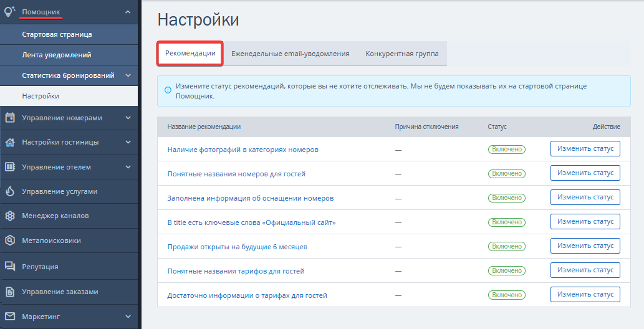
Task: Open Стартовая страница in sidebar
Action: pos(69,34)
